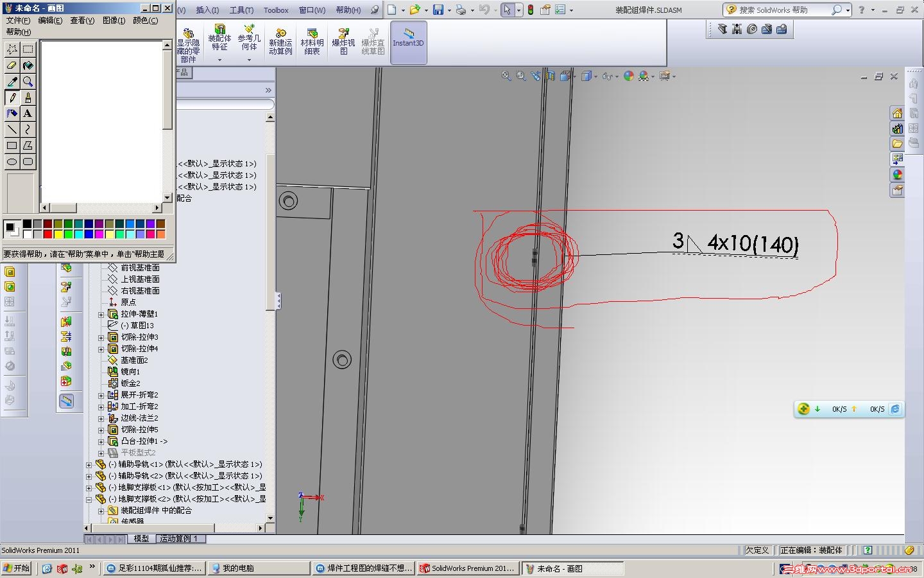Select the text tool in Paint
The width and height of the screenshot is (924, 578).
(28, 114)
